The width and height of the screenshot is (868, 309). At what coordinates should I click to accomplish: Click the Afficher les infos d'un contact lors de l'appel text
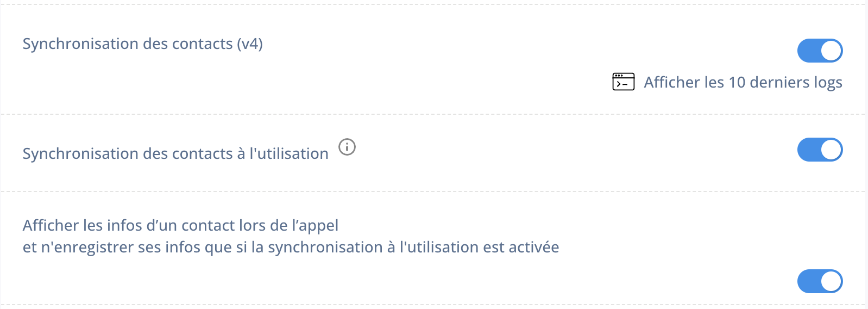click(x=180, y=225)
